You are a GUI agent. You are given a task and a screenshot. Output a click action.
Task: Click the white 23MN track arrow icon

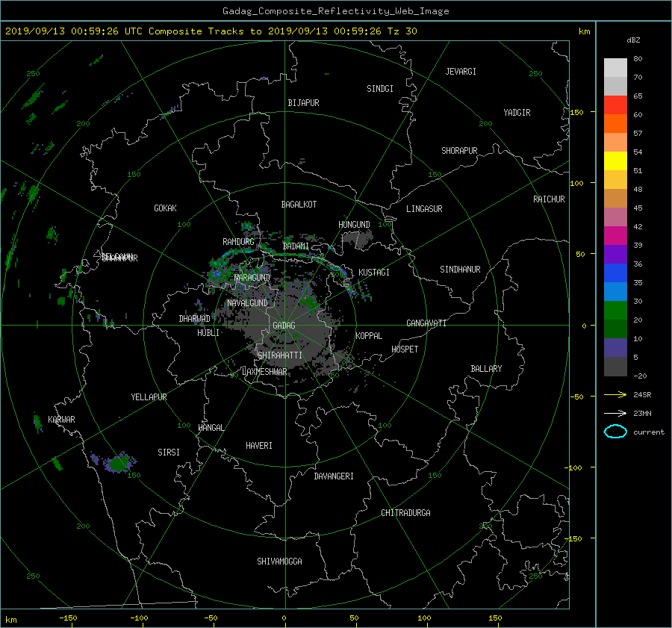pyautogui.click(x=615, y=413)
